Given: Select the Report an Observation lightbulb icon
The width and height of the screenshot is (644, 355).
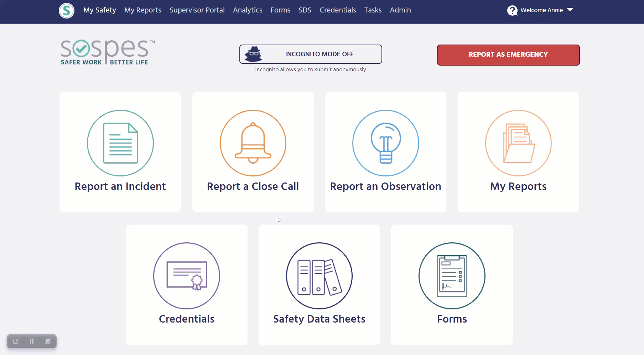Looking at the screenshot, I should coord(386,143).
